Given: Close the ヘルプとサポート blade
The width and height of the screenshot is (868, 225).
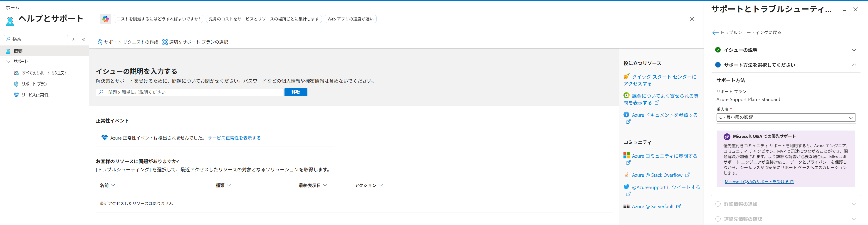Looking at the screenshot, I should point(692,19).
